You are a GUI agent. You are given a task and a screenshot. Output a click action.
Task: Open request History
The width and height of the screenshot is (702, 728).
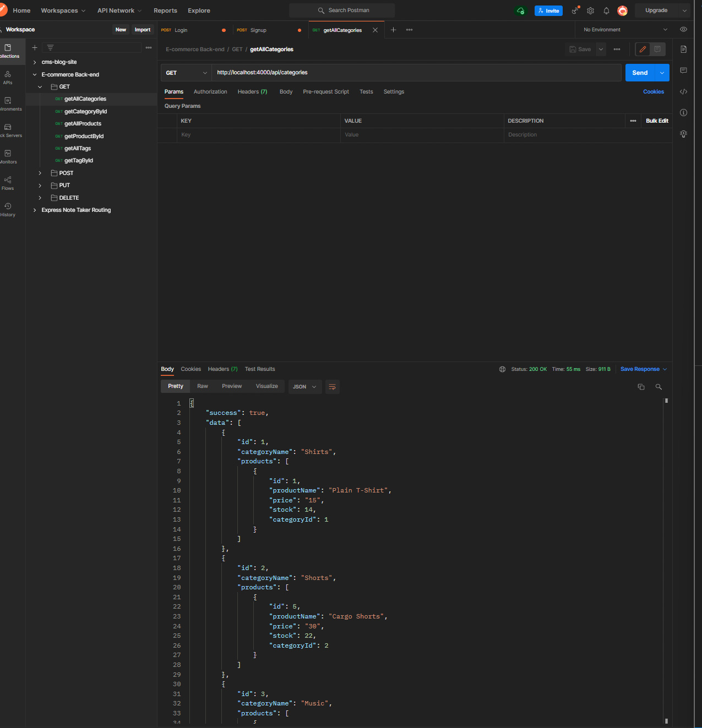8,209
